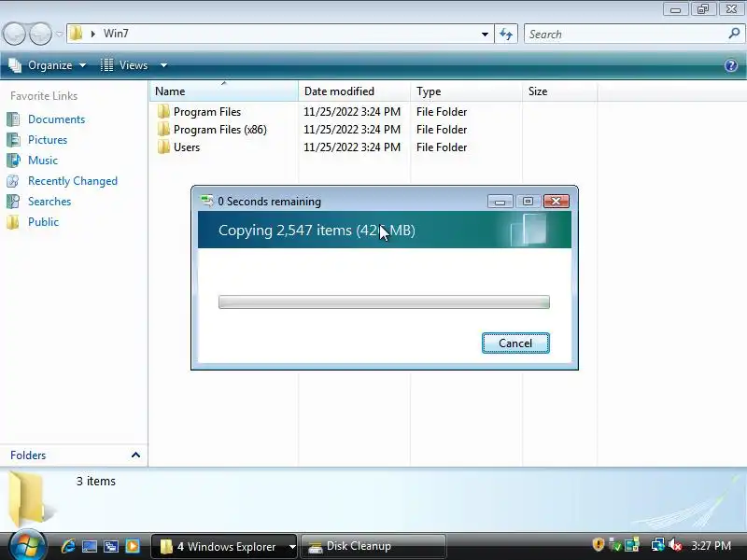Viewport: 747px width, 560px height.
Task: Click the Recently Changed sidebar icon
Action: tap(13, 181)
